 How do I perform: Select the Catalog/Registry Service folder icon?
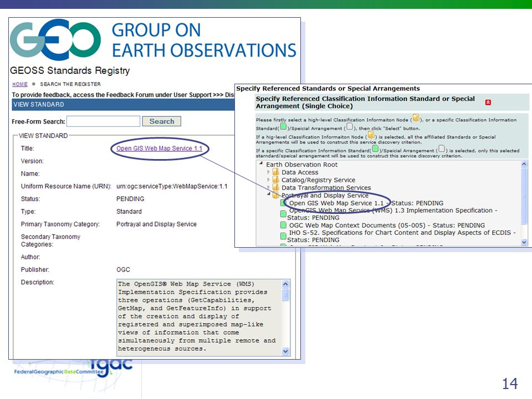pos(275,180)
